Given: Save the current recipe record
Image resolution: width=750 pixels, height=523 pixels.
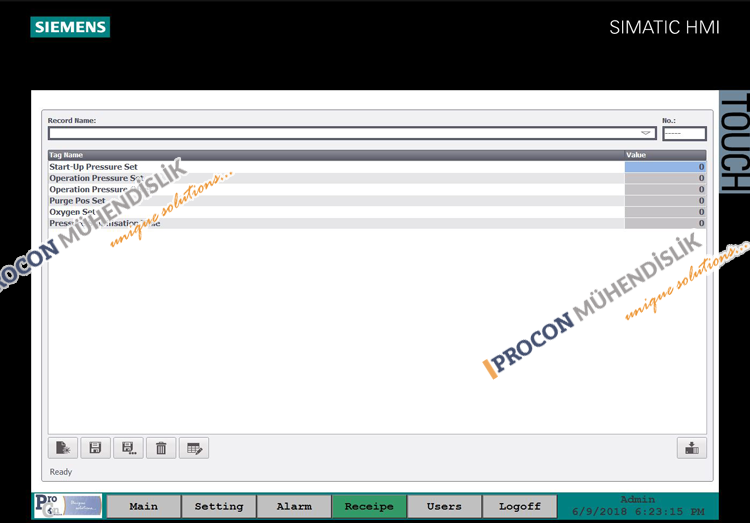Looking at the screenshot, I should click(95, 448).
